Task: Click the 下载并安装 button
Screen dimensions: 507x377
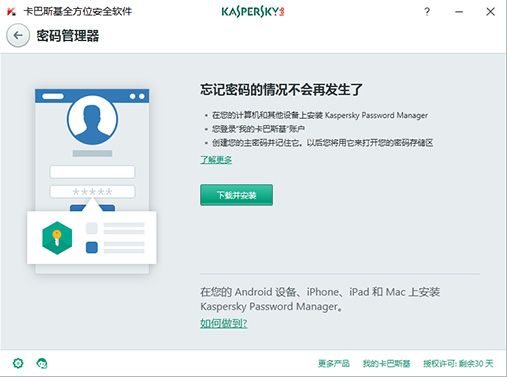Action: (x=236, y=195)
